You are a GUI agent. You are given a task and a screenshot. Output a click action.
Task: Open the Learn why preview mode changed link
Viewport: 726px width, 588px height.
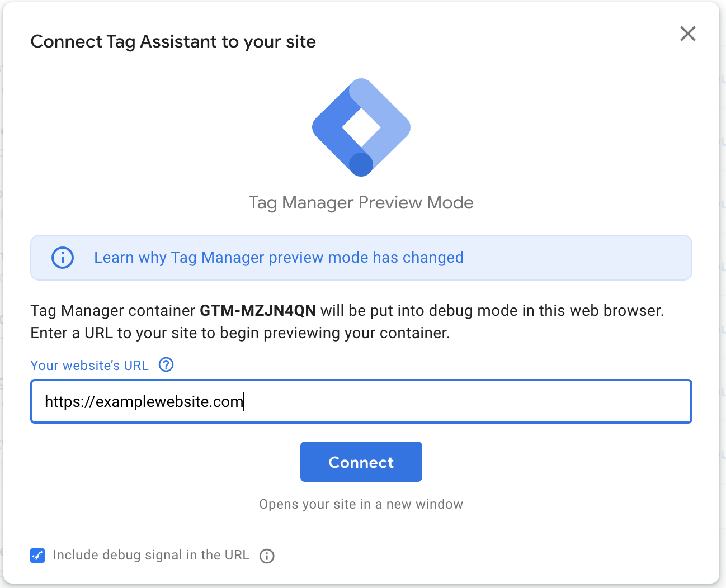click(279, 258)
